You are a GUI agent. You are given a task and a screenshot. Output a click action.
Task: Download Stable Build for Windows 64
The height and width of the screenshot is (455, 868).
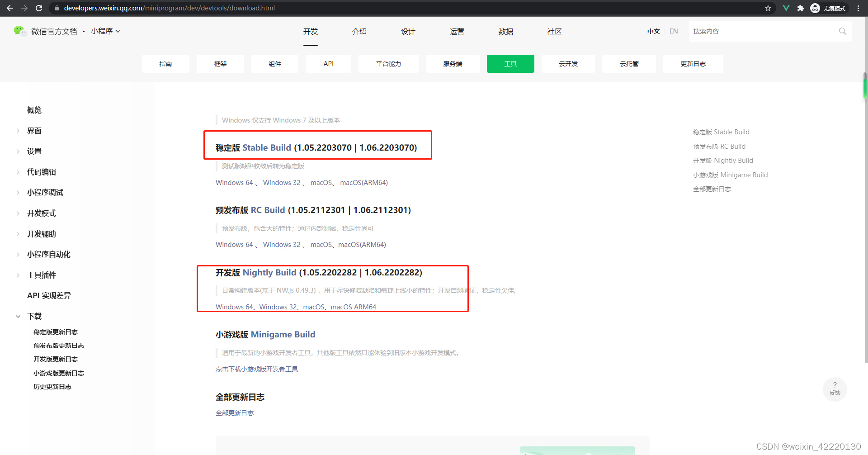[234, 183]
